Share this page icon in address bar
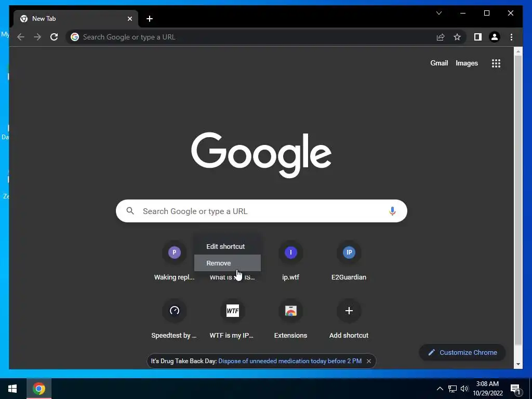532x399 pixels. click(x=441, y=37)
